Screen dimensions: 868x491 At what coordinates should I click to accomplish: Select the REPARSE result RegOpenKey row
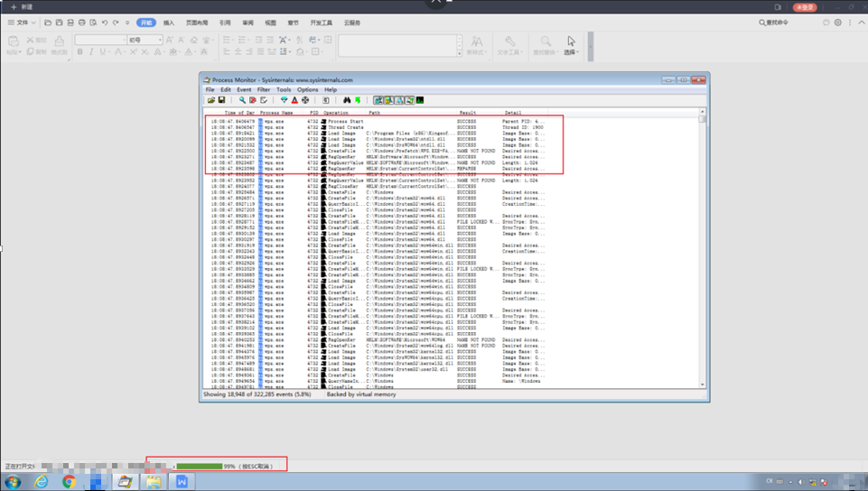(x=378, y=169)
